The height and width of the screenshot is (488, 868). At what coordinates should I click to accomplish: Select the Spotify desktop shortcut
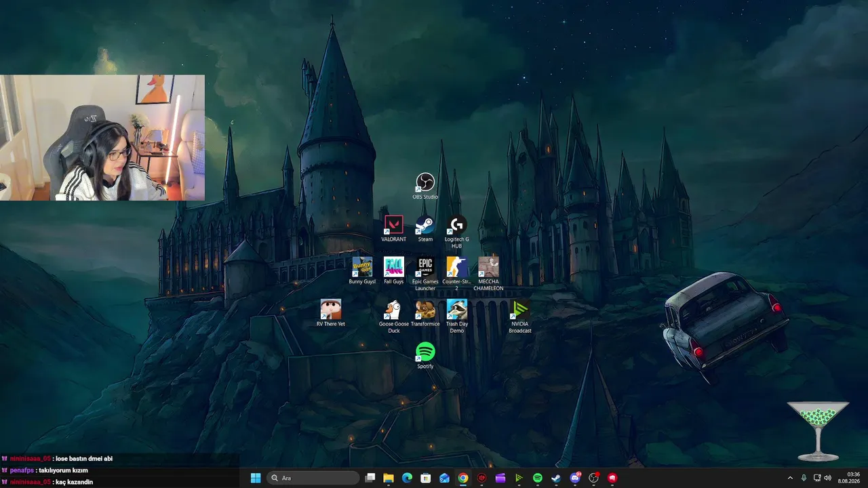point(425,355)
